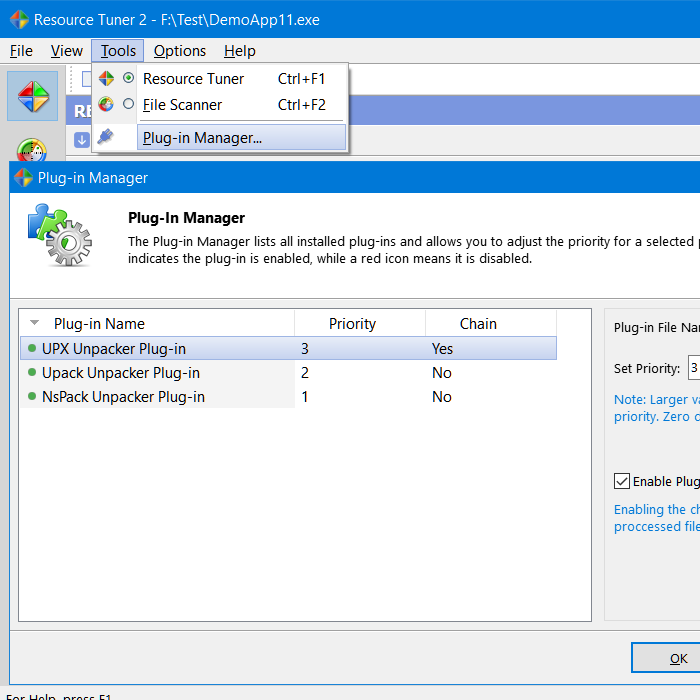Click the green status dot for NsPack Unpacker
The width and height of the screenshot is (700, 700).
(x=32, y=396)
